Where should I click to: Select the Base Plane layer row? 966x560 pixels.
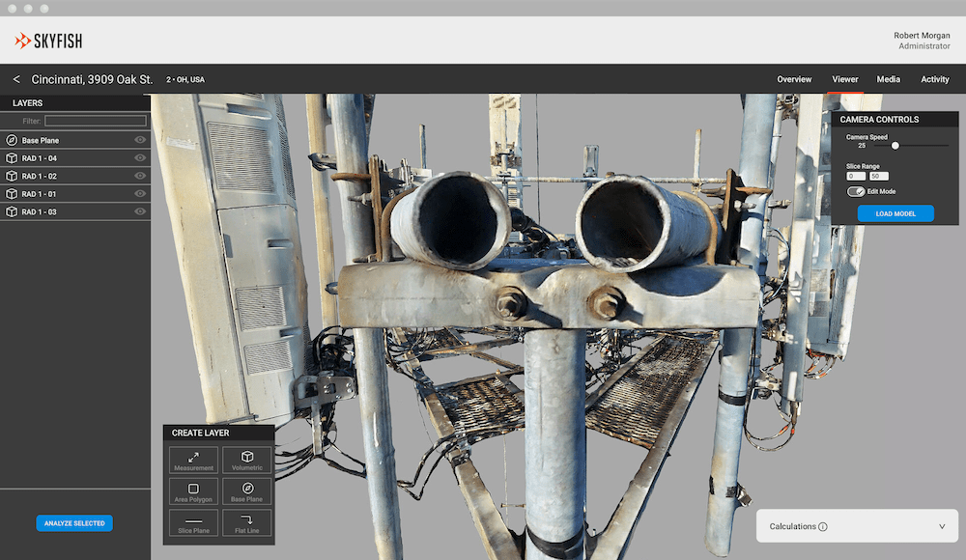tap(75, 140)
